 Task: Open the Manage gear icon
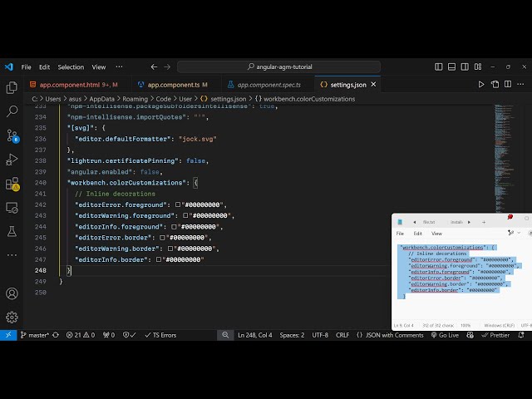[12, 317]
